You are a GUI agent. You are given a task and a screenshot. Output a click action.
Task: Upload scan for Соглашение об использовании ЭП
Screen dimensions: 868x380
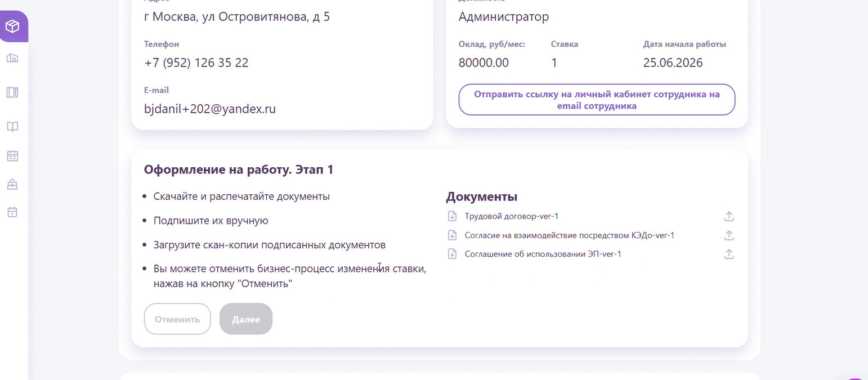[729, 254]
